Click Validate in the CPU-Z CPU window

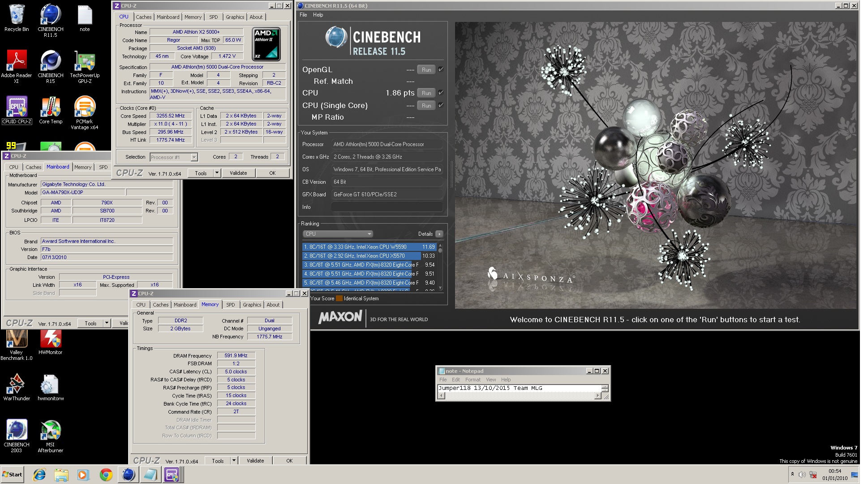point(238,173)
